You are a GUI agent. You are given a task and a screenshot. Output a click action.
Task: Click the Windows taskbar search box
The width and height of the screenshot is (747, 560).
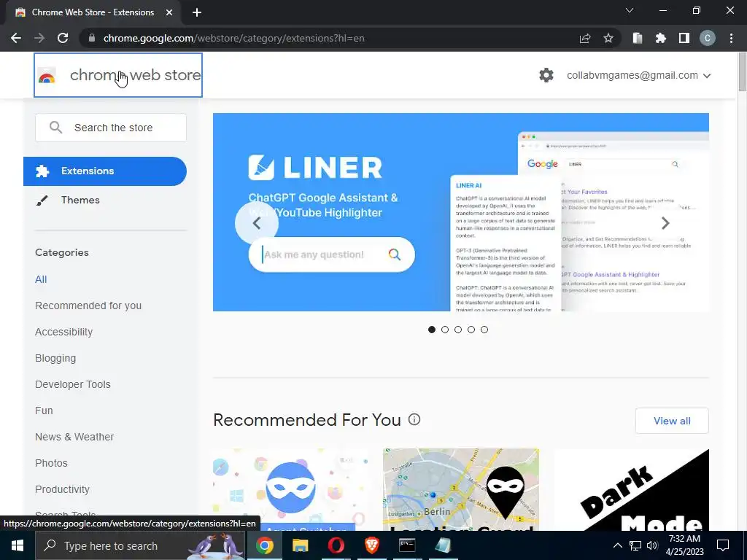click(x=141, y=545)
